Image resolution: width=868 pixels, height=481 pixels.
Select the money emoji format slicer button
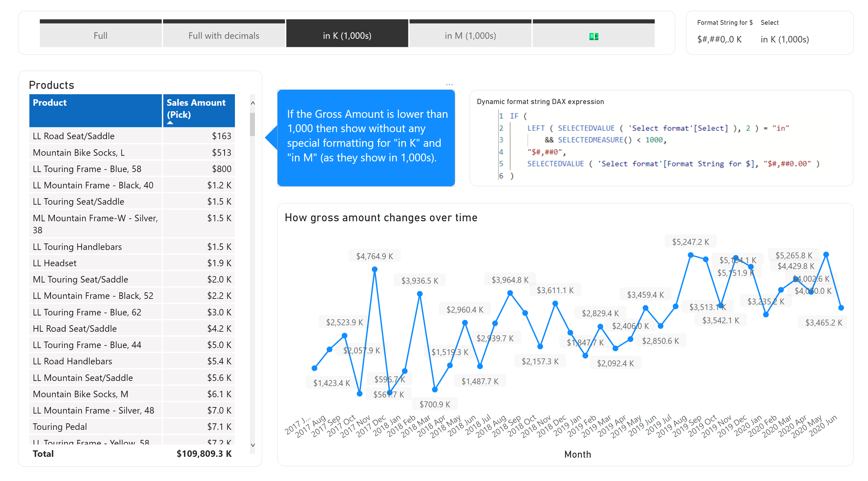594,33
